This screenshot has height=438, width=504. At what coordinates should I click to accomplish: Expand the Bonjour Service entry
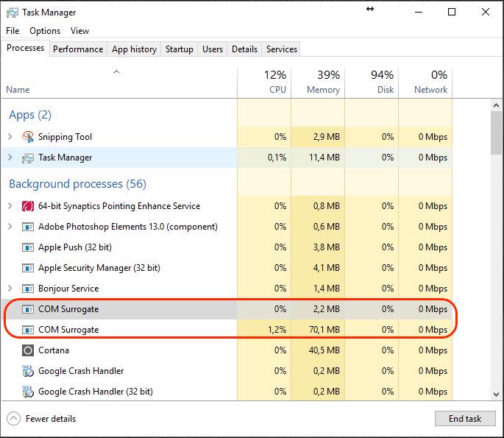(x=10, y=289)
